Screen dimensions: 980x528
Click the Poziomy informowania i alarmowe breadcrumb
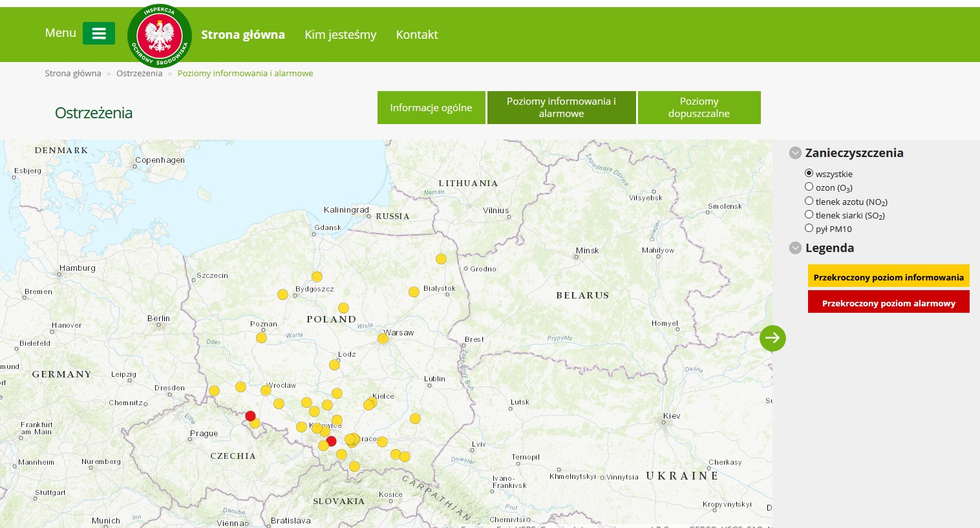(x=245, y=73)
